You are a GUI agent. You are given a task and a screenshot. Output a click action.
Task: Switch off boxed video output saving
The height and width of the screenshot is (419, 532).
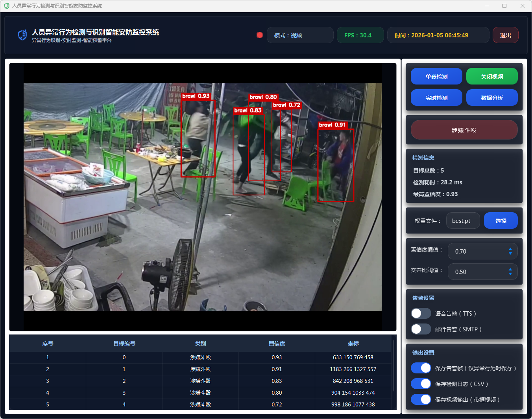(x=421, y=399)
